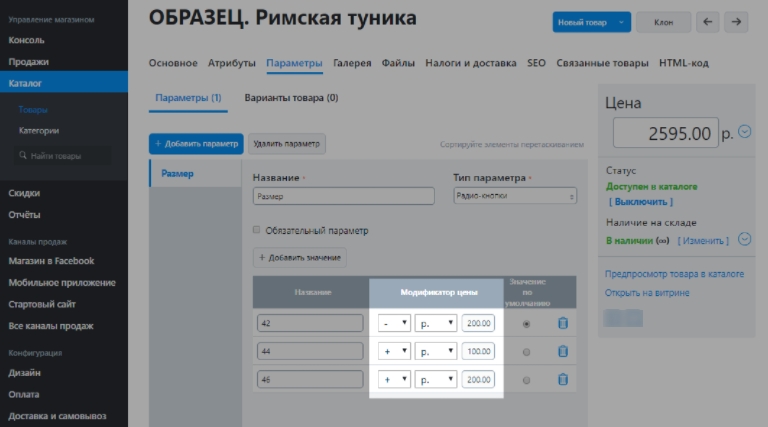The image size is (768, 427).
Task: Click Изменить stock link
Action: (703, 240)
